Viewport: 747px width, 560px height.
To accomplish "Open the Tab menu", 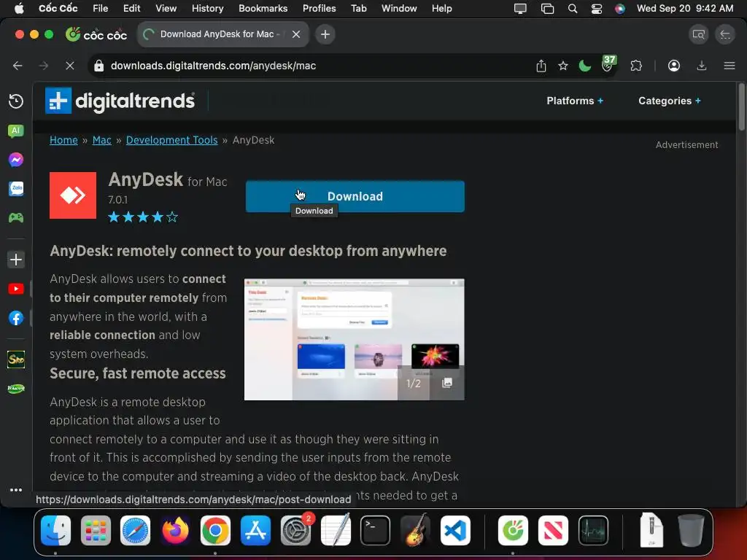I will pyautogui.click(x=359, y=8).
